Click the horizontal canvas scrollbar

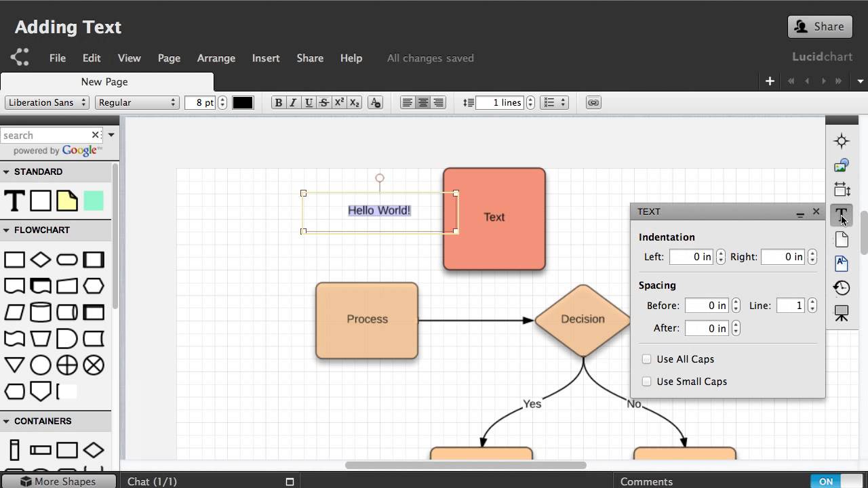click(465, 465)
